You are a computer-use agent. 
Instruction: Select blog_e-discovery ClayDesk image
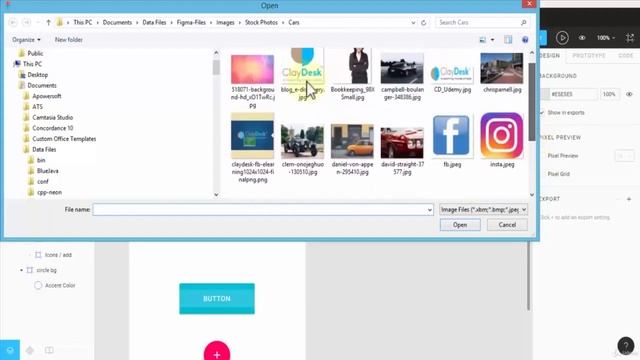(302, 75)
